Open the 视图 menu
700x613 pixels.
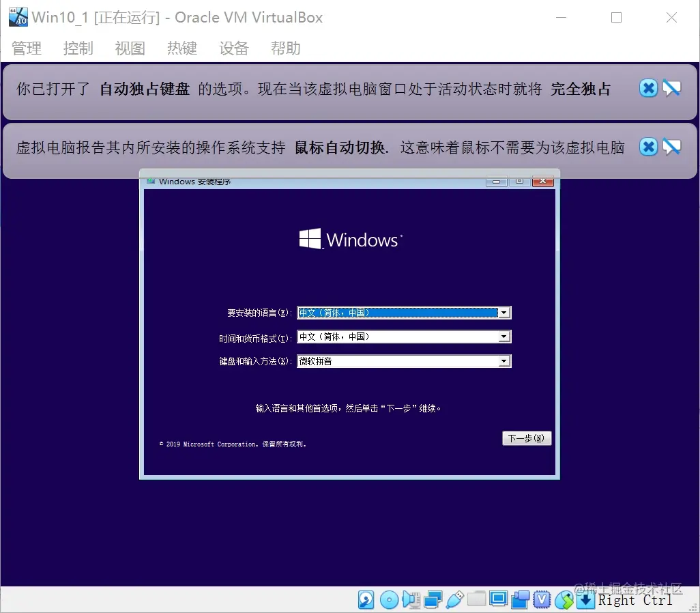pyautogui.click(x=130, y=48)
